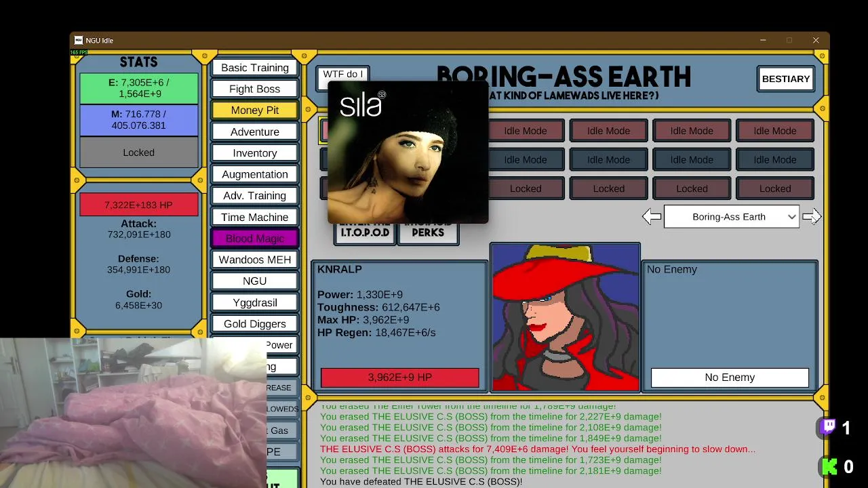Go to next zone with right arrow
The width and height of the screenshot is (868, 488).
coord(811,217)
